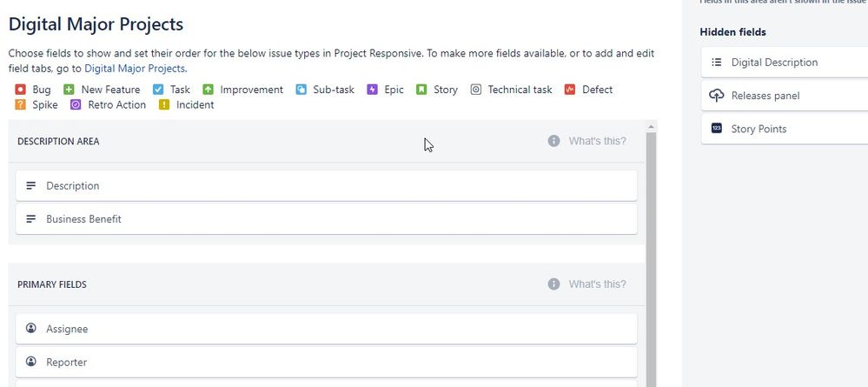
Task: Click the yellow Incident exclamation icon
Action: point(164,104)
